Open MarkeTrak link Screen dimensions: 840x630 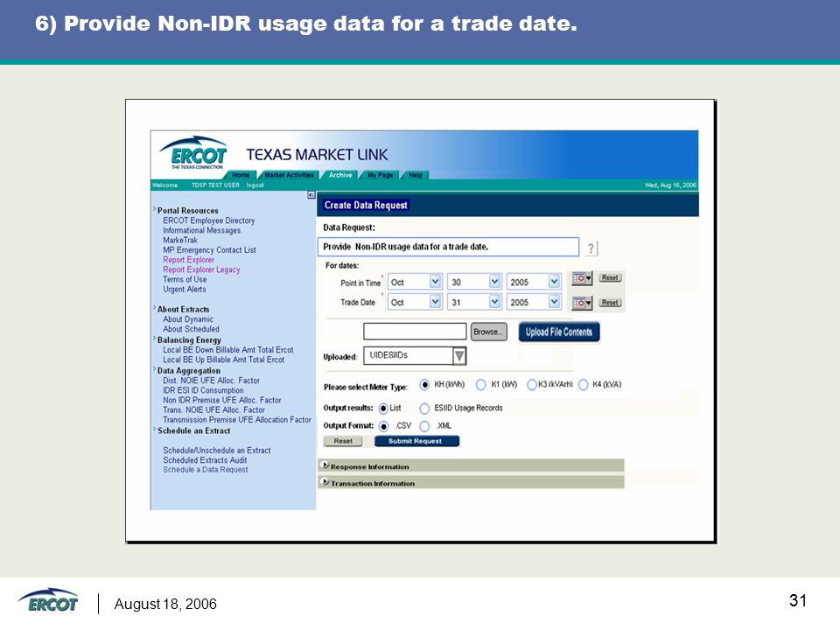(180, 241)
